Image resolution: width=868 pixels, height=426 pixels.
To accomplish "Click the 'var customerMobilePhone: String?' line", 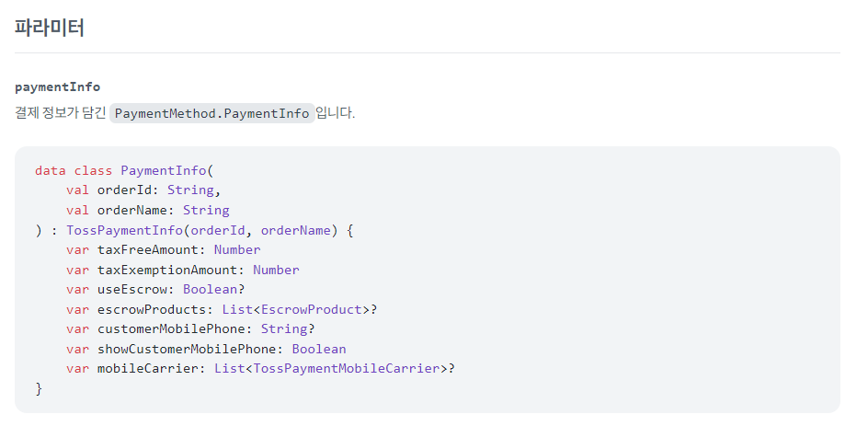I will click(190, 328).
